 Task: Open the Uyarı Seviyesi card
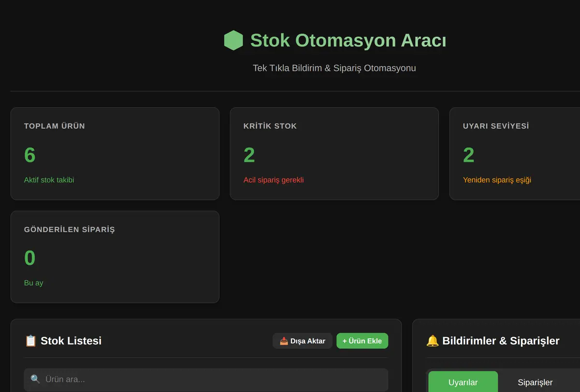point(515,154)
